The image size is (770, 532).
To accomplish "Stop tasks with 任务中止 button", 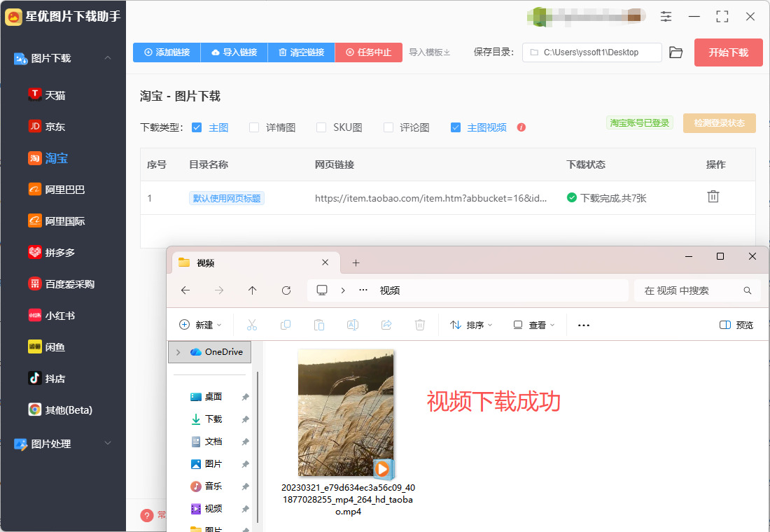I will [x=369, y=52].
